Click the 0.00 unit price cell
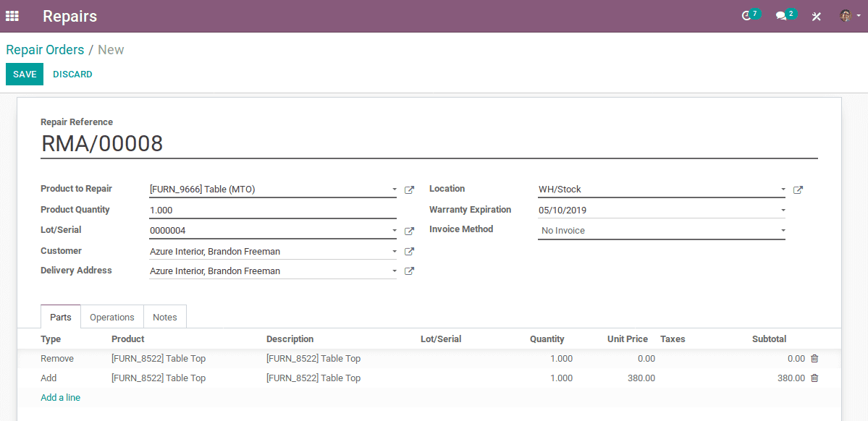 646,359
